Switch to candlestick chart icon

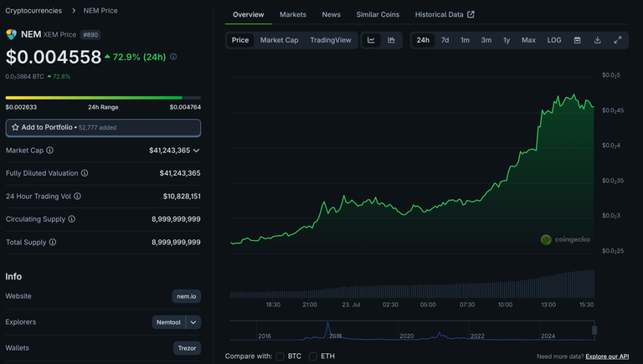tap(391, 40)
